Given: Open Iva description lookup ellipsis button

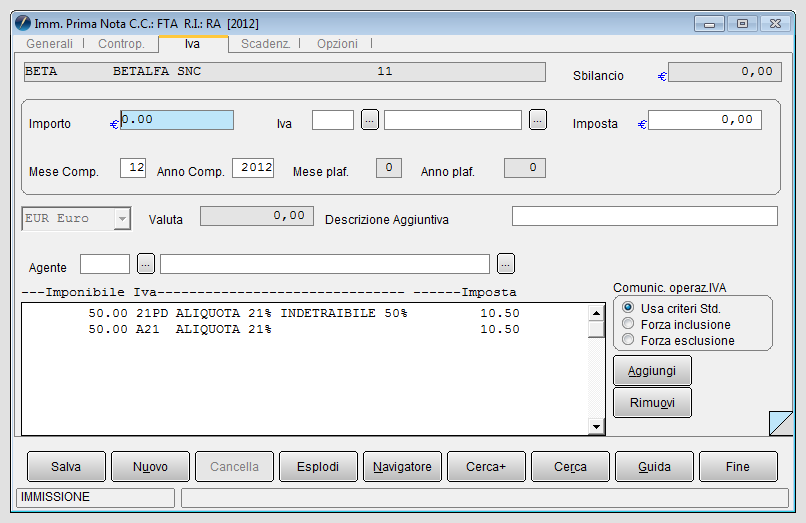Looking at the screenshot, I should pos(538,120).
